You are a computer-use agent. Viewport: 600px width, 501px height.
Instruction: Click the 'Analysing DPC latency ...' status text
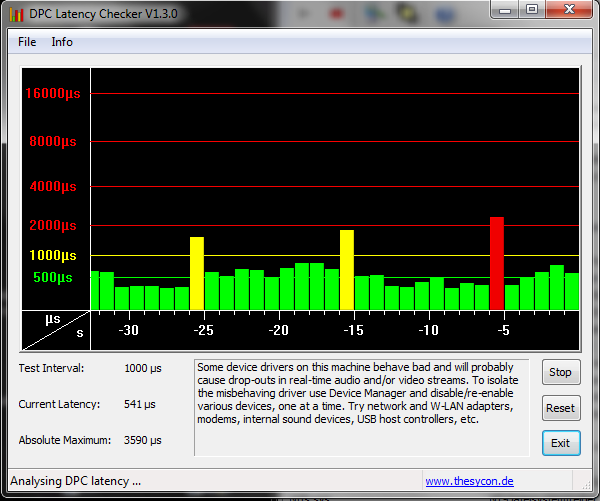(75, 481)
